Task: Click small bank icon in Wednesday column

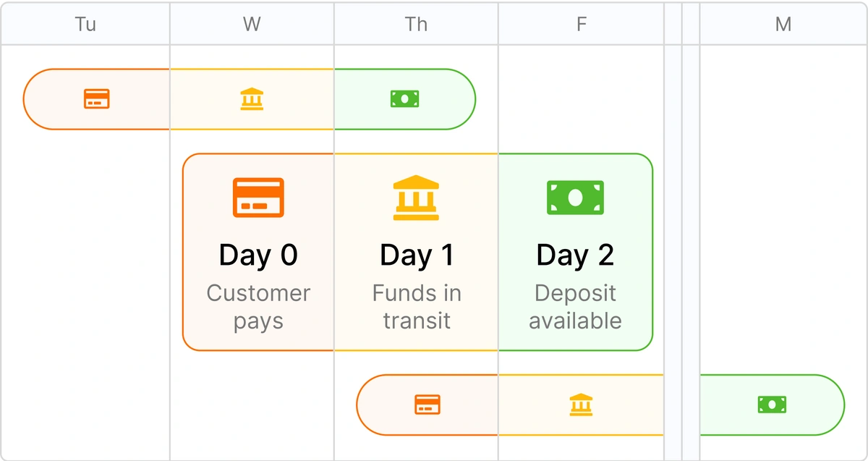Action: (252, 99)
